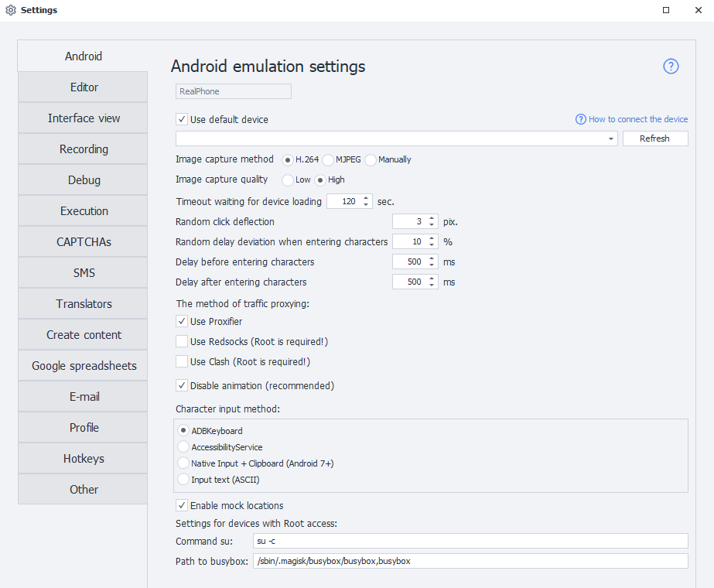Screen dimensions: 714x588
Task: Click the Refresh button
Action: click(654, 138)
